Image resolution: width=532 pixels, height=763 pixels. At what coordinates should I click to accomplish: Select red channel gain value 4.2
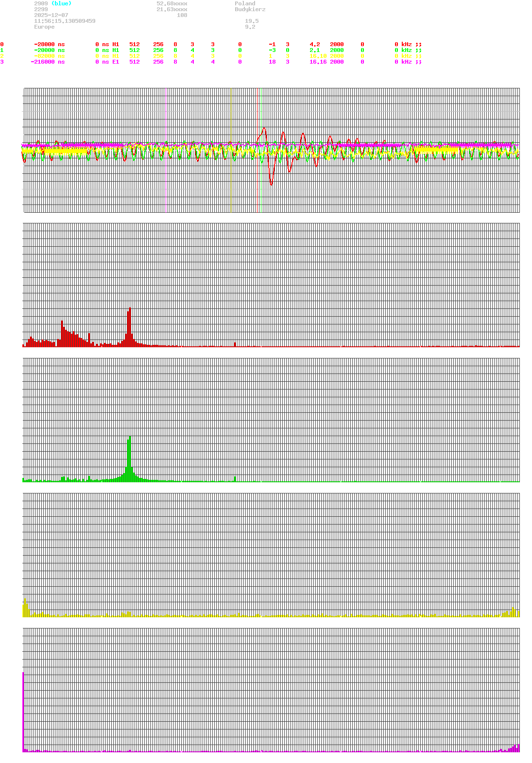(315, 44)
